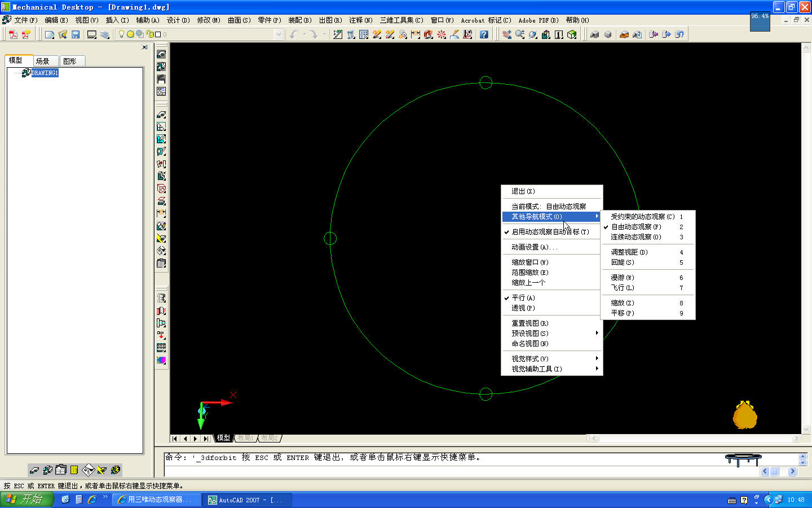
Task: Click the zoom magnifier toolbar icon
Action: pyautogui.click(x=520, y=34)
